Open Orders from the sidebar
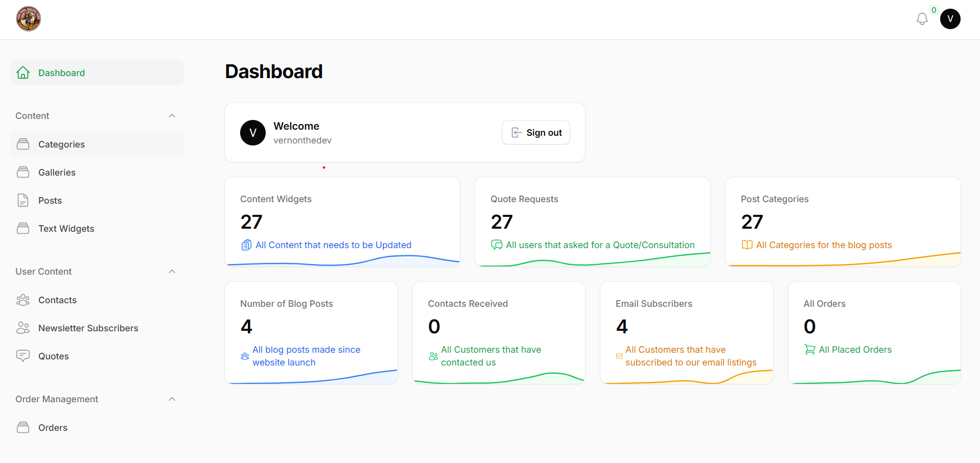The width and height of the screenshot is (980, 463). point(97,427)
